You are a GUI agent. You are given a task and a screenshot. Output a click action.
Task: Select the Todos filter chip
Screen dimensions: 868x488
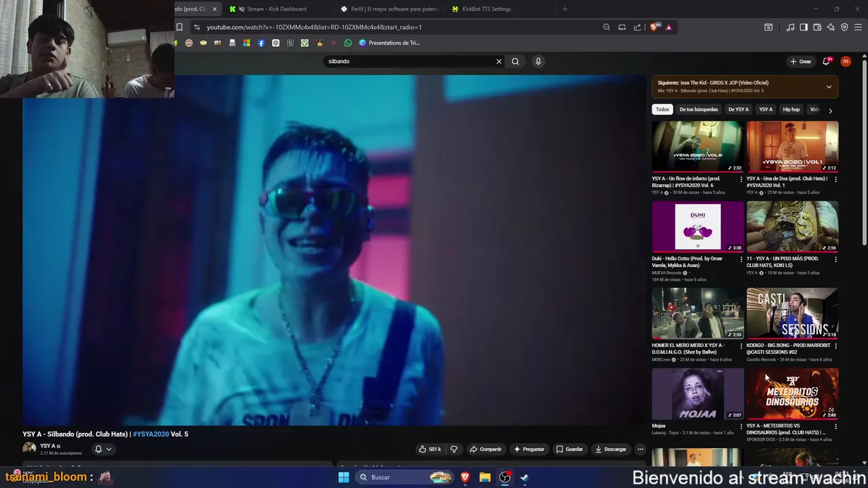[663, 109]
